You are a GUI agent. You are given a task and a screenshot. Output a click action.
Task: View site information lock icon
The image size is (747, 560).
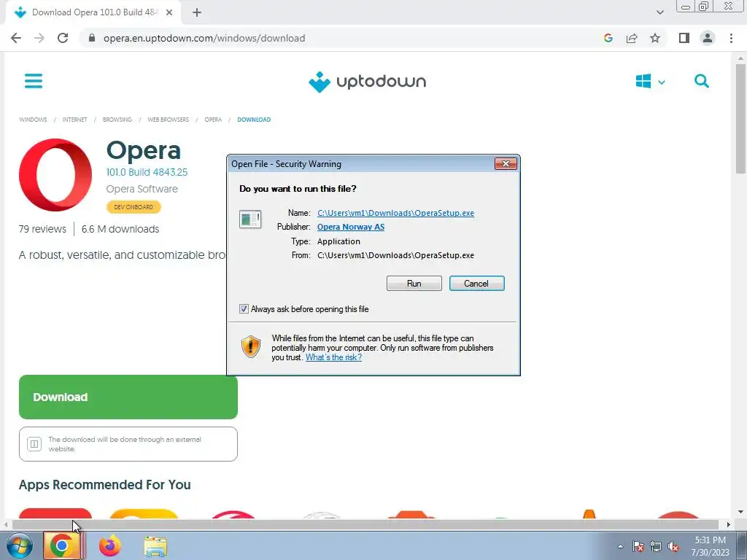pyautogui.click(x=92, y=38)
